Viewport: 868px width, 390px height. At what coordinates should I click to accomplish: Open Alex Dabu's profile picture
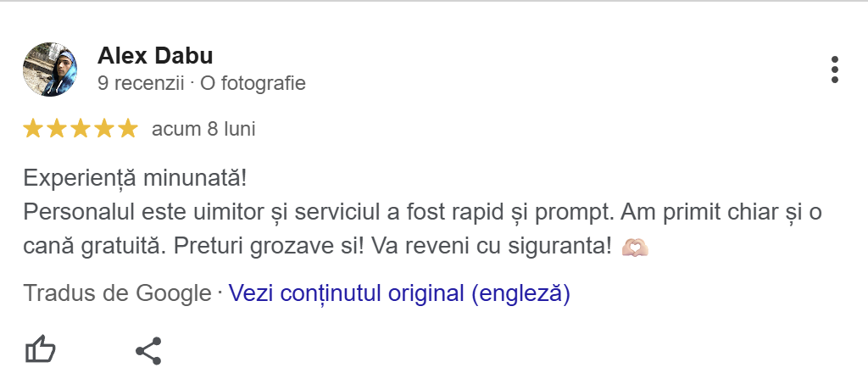51,70
